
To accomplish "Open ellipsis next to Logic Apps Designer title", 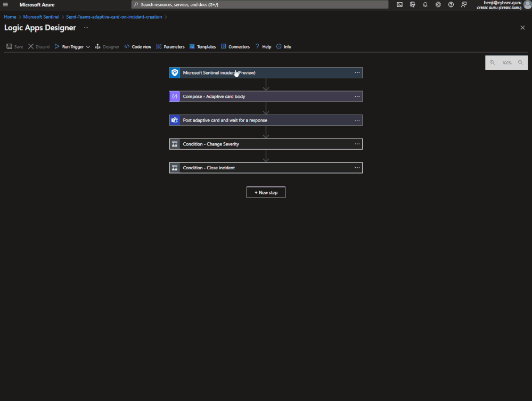I will click(86, 28).
